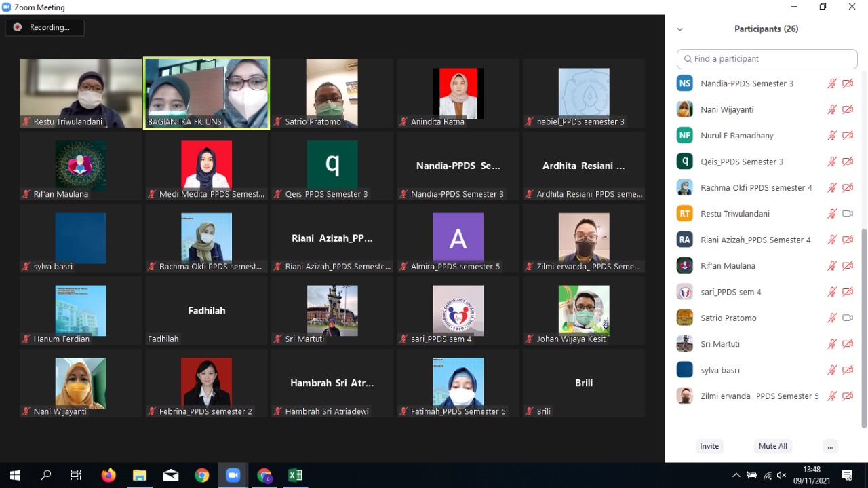Open Excel from the taskbar
The height and width of the screenshot is (488, 868).
(x=295, y=475)
